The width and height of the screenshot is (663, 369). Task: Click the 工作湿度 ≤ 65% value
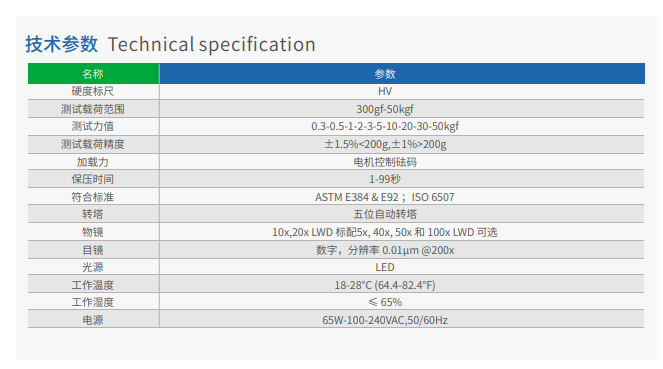[x=385, y=302]
